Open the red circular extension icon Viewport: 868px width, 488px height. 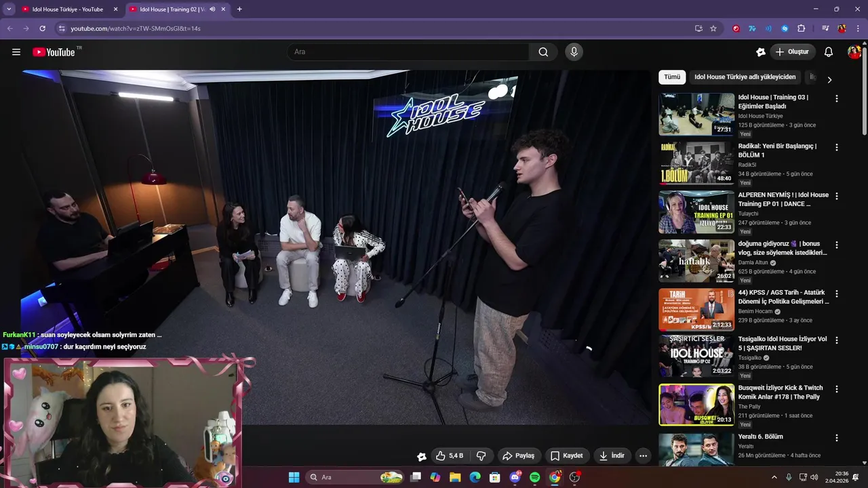pyautogui.click(x=736, y=28)
